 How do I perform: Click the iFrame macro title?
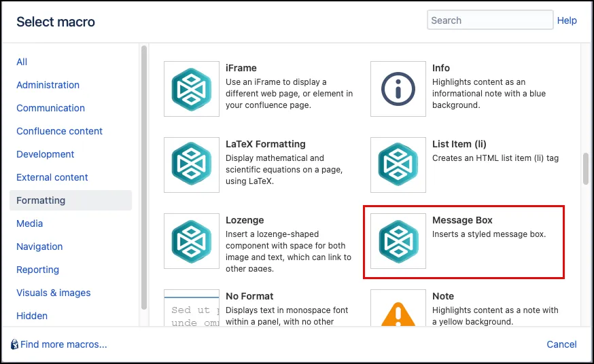(241, 68)
